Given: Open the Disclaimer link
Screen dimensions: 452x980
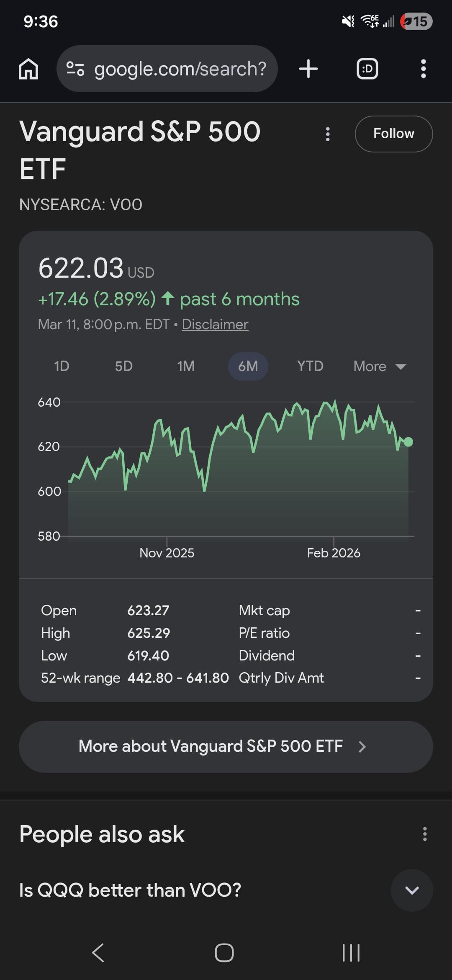Looking at the screenshot, I should [x=215, y=325].
